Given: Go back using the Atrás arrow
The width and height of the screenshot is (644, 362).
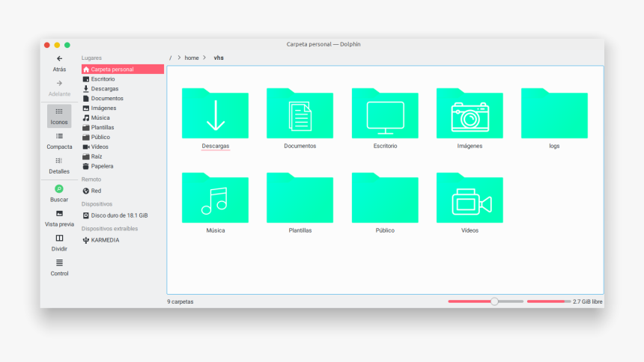Looking at the screenshot, I should [x=59, y=64].
